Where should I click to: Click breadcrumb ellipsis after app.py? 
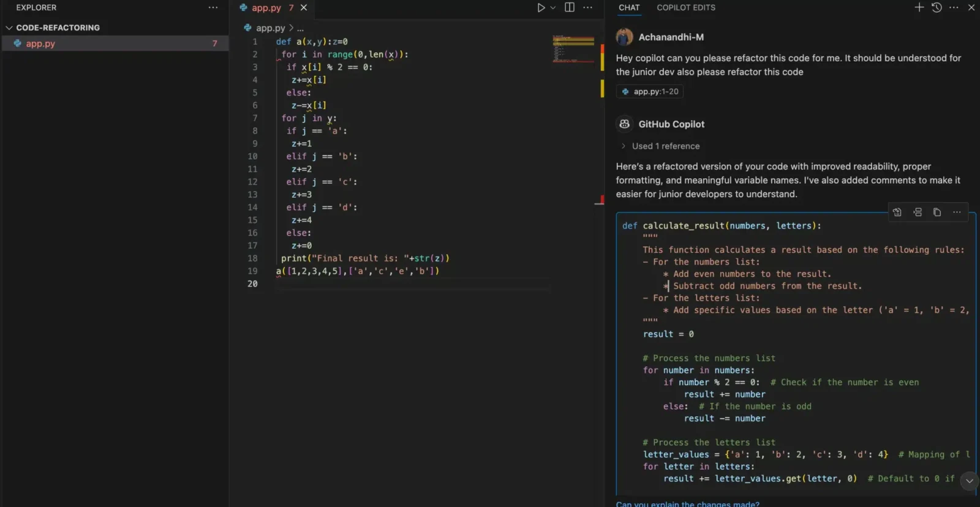click(300, 28)
